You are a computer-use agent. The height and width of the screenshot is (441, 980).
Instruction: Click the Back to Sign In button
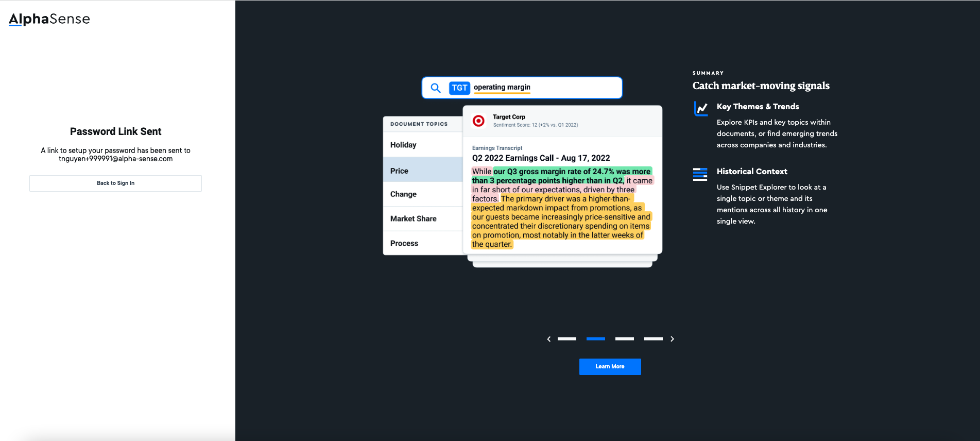[115, 183]
